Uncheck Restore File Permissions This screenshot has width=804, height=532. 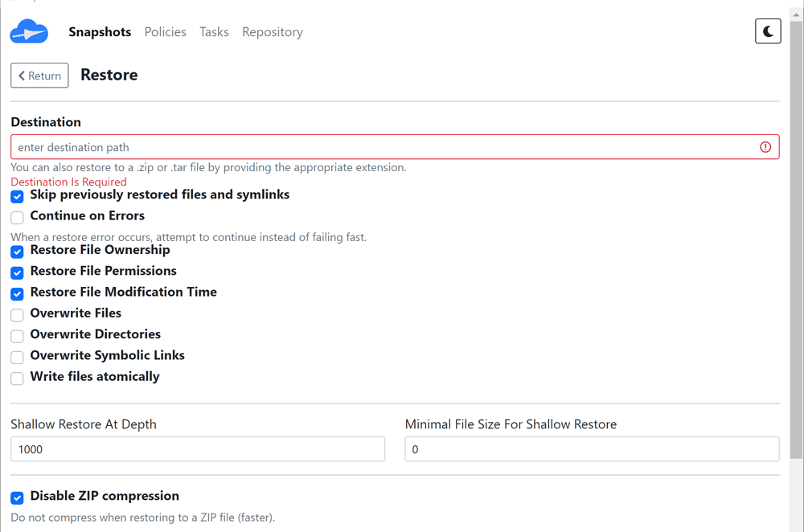point(17,272)
